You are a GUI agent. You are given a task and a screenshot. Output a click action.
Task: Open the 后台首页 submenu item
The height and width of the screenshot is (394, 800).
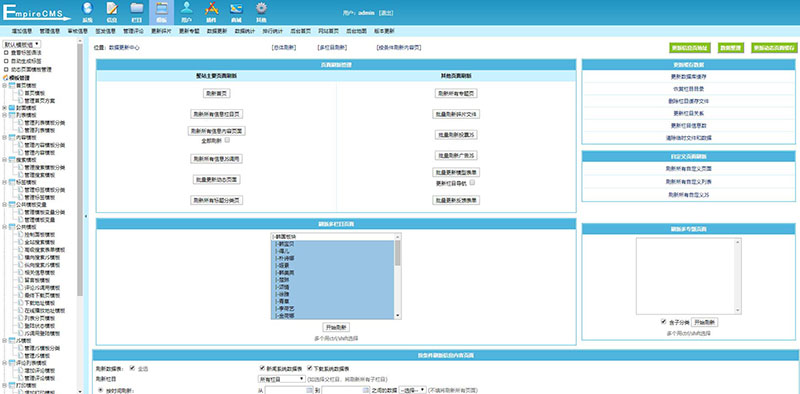(x=301, y=31)
